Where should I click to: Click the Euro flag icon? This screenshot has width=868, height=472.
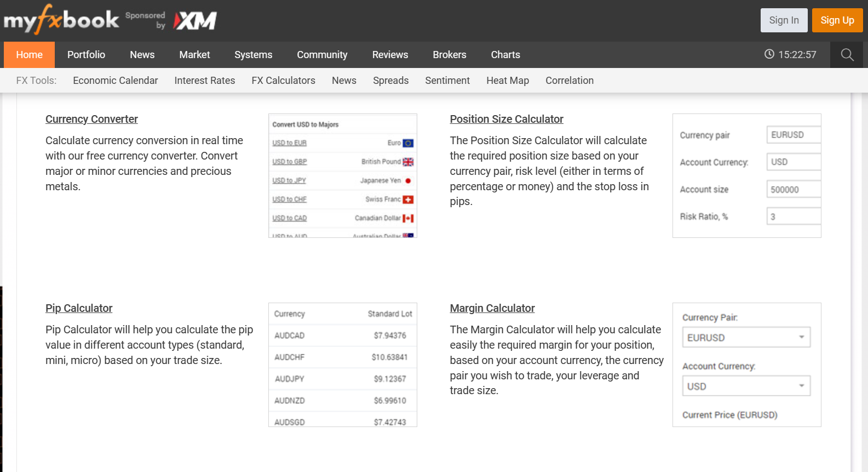[x=408, y=143]
